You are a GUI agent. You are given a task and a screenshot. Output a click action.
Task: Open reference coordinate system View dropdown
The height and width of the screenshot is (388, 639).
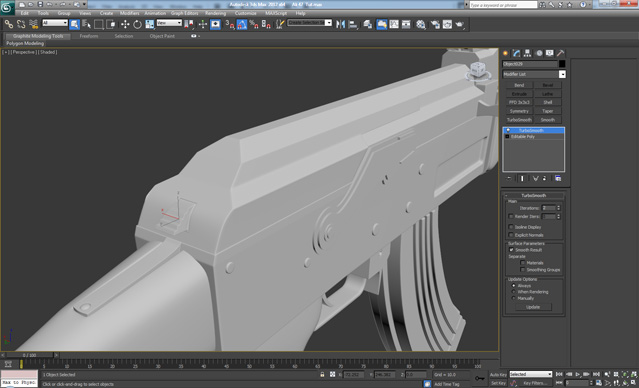click(169, 23)
